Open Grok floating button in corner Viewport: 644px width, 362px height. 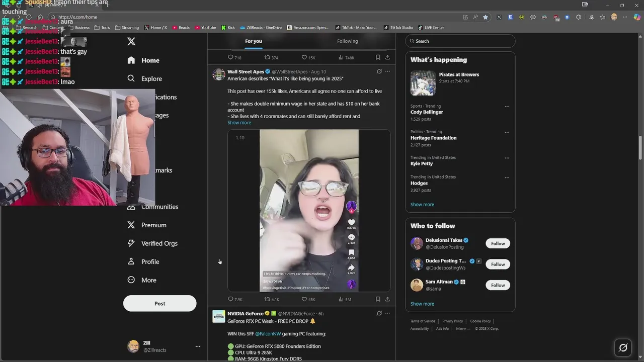(623, 347)
